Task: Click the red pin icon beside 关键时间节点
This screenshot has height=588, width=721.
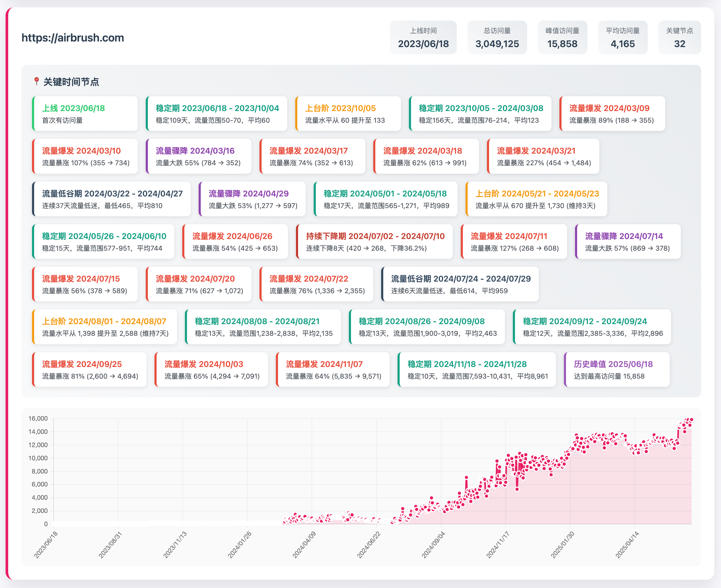Action: pyautogui.click(x=36, y=82)
